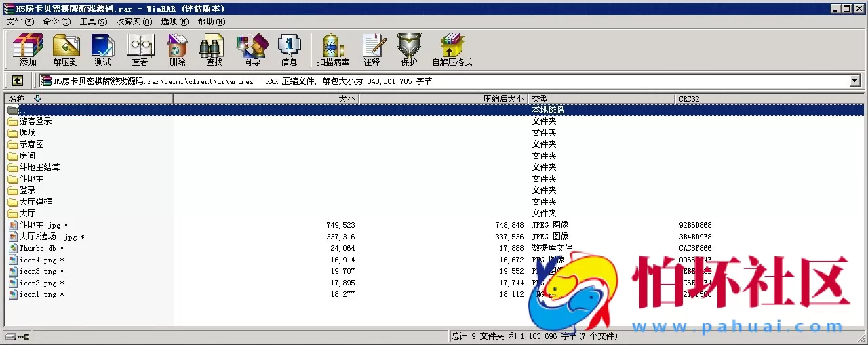
Task: Click the 大厅 folder icon
Action: 13,214
